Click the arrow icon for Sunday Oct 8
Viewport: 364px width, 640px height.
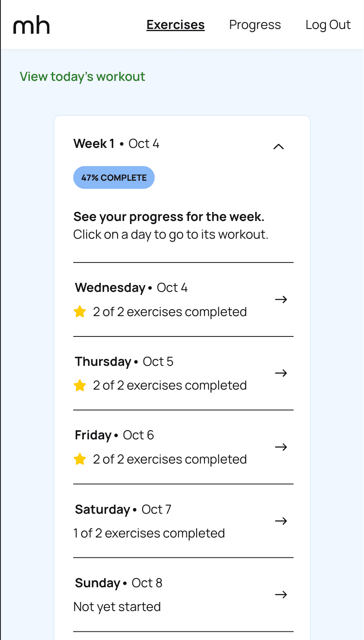click(x=281, y=595)
